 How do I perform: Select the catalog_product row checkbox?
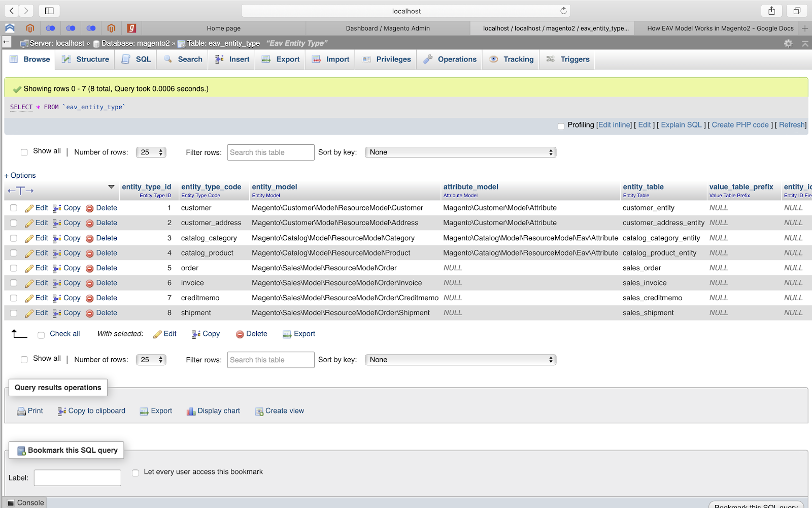[14, 253]
